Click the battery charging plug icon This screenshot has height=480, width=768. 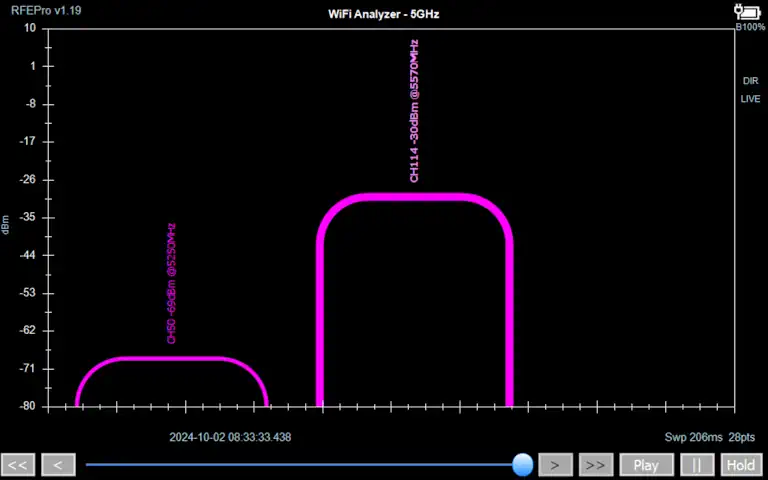pyautogui.click(x=749, y=11)
